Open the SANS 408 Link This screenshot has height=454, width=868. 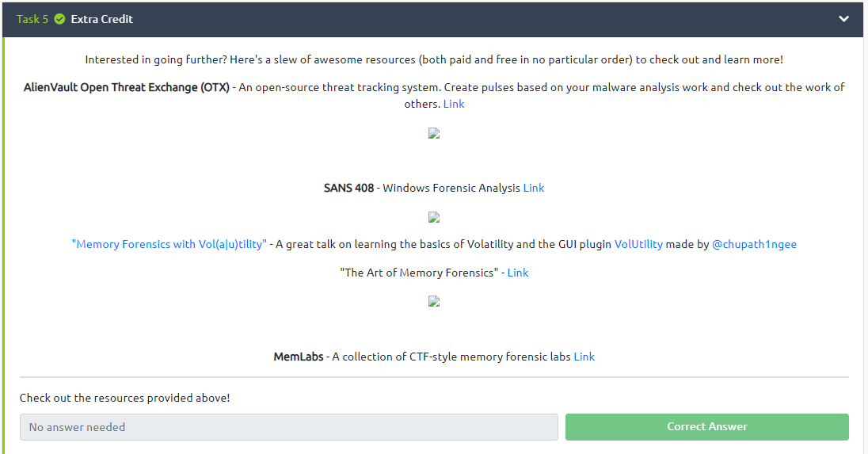[x=534, y=188]
